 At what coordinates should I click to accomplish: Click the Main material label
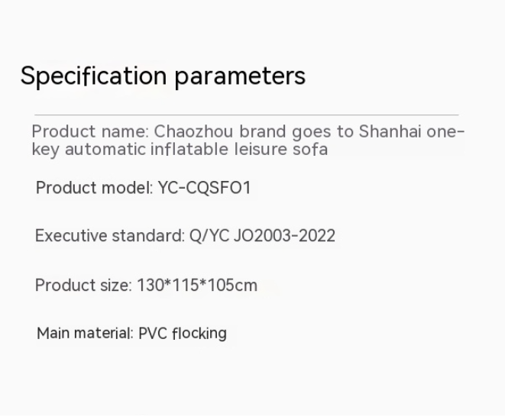tap(85, 333)
